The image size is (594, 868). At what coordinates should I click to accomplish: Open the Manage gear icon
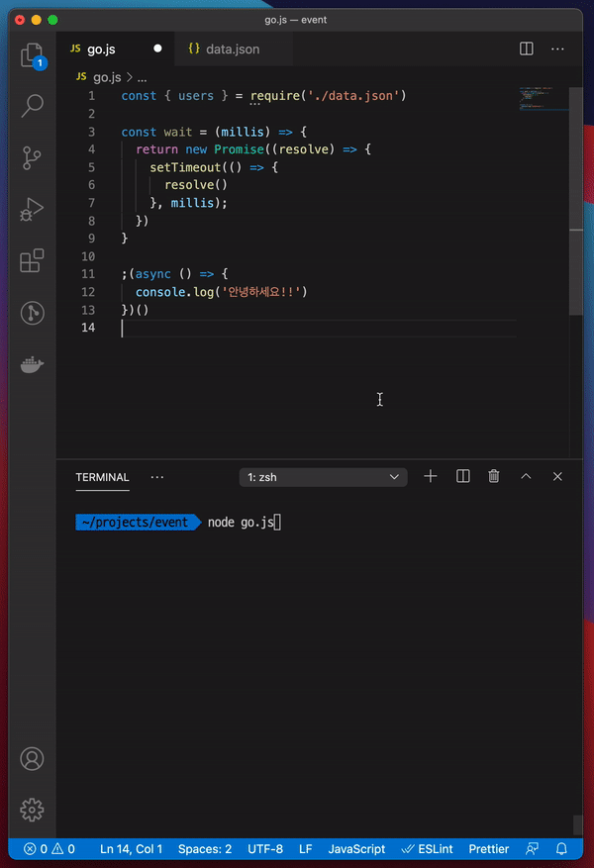32,809
